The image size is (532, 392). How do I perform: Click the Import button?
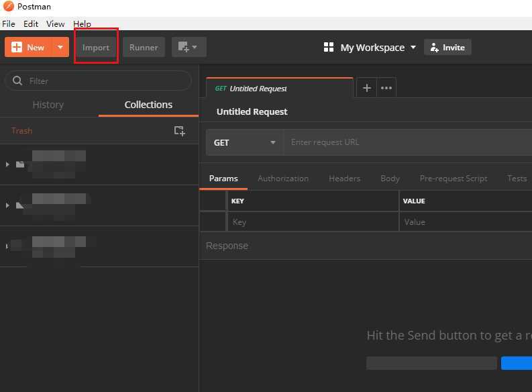(x=96, y=47)
